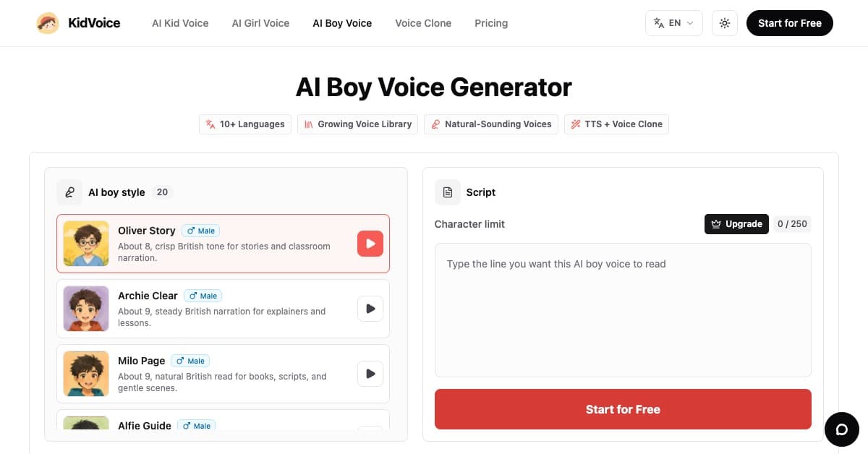This screenshot has height=454, width=868.
Task: Select the Milo Page voice card
Action: (223, 374)
